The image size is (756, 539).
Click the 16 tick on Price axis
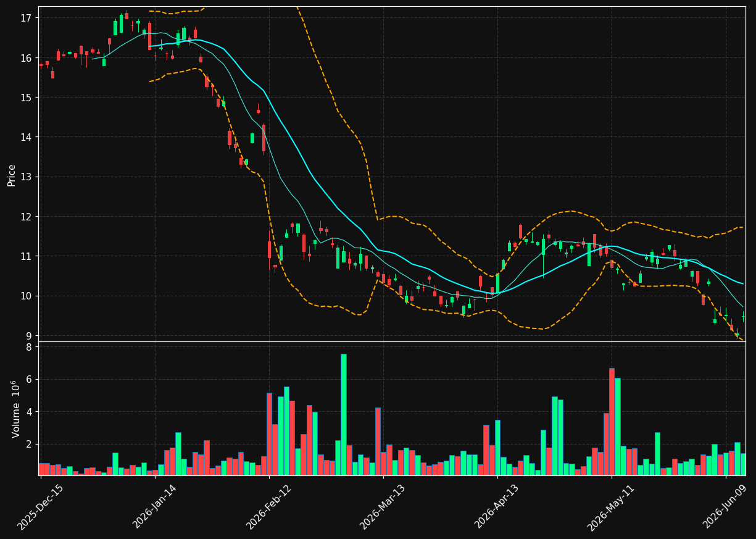(26, 58)
